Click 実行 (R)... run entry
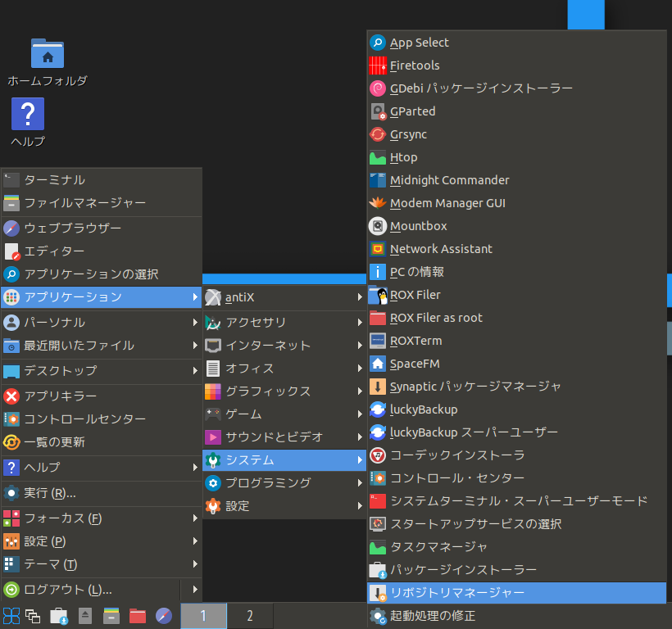Viewport: 672px width, 629px height. tap(102, 493)
